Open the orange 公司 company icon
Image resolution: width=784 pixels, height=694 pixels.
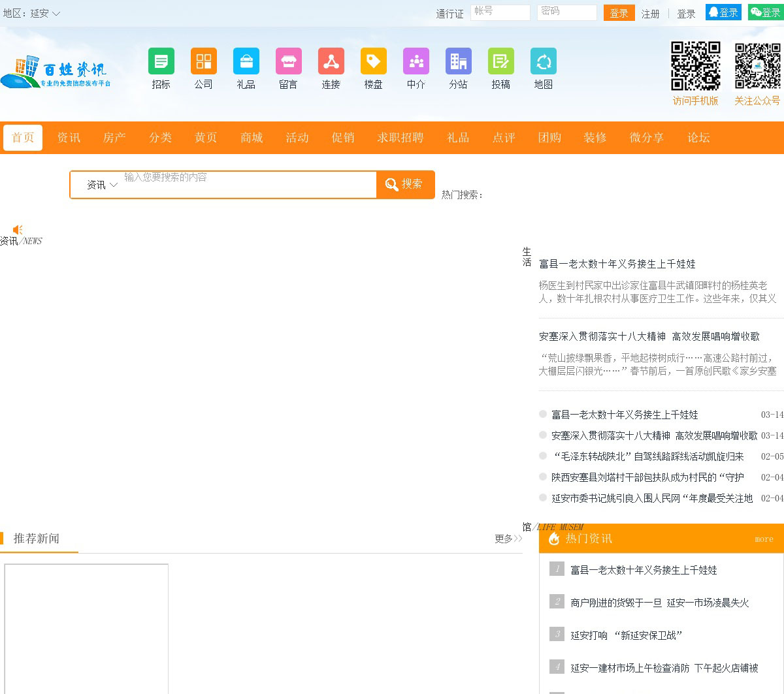tap(203, 61)
